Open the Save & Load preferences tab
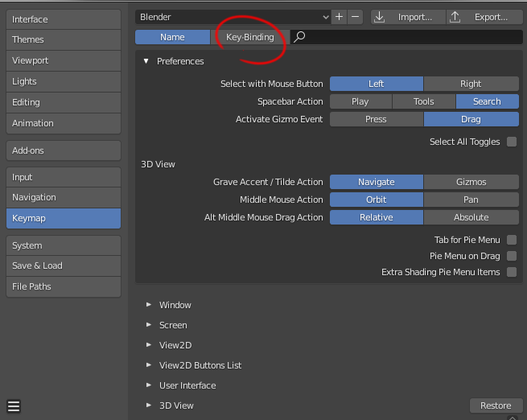This screenshot has width=527, height=420. [x=64, y=266]
